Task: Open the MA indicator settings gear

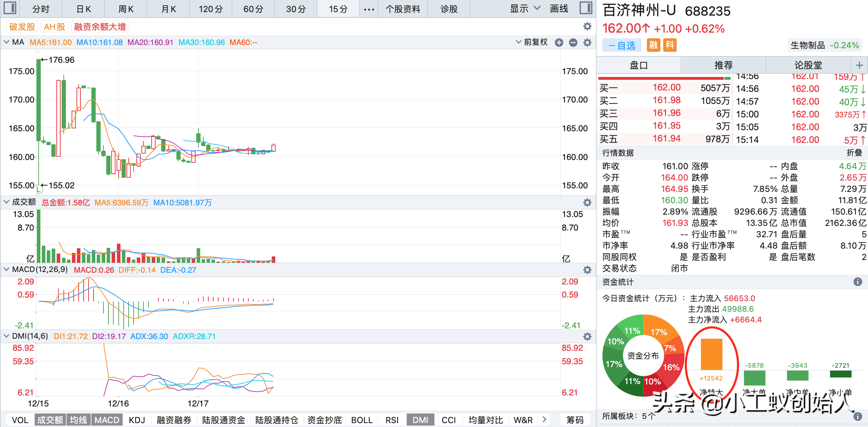Action: click(x=587, y=43)
